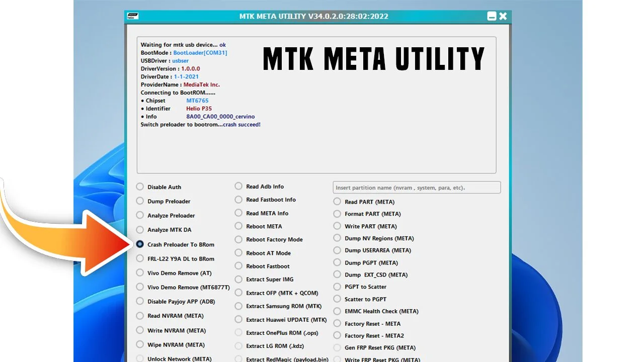Select Read Fastboot Info

pos(238,200)
